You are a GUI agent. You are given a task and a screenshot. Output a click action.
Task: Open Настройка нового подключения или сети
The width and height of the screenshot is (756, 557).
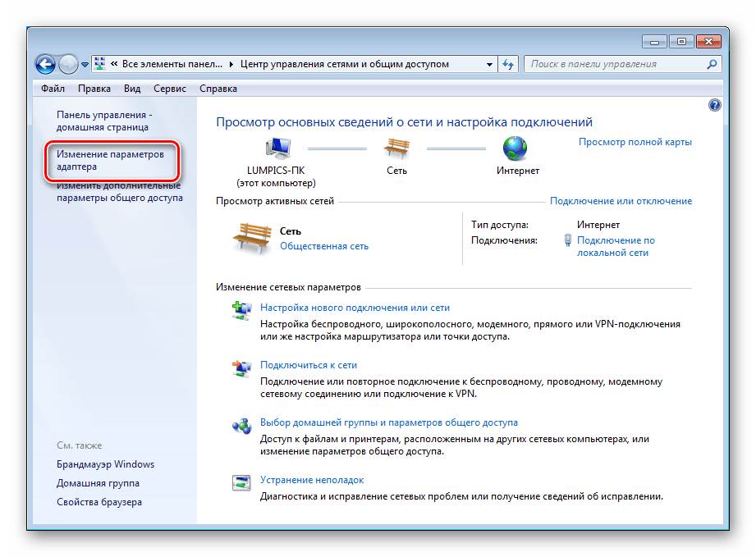point(355,308)
